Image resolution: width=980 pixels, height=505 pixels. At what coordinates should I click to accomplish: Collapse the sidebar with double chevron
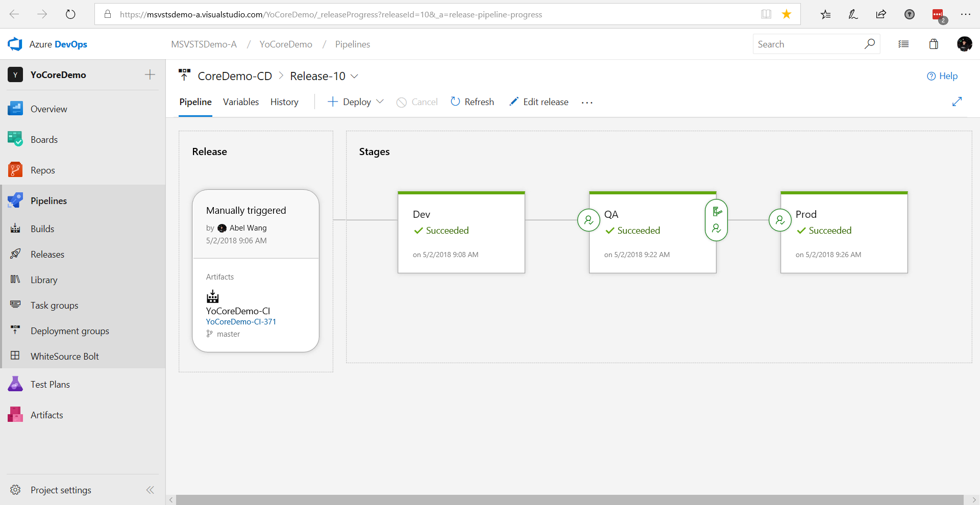click(x=150, y=490)
